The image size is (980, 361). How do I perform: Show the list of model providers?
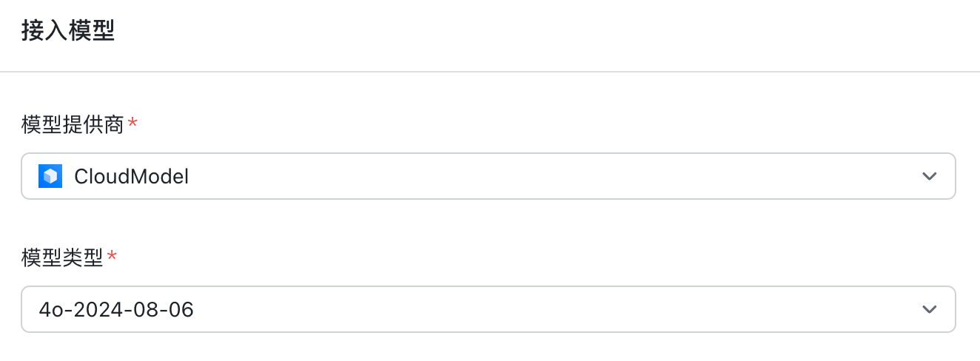click(x=489, y=176)
